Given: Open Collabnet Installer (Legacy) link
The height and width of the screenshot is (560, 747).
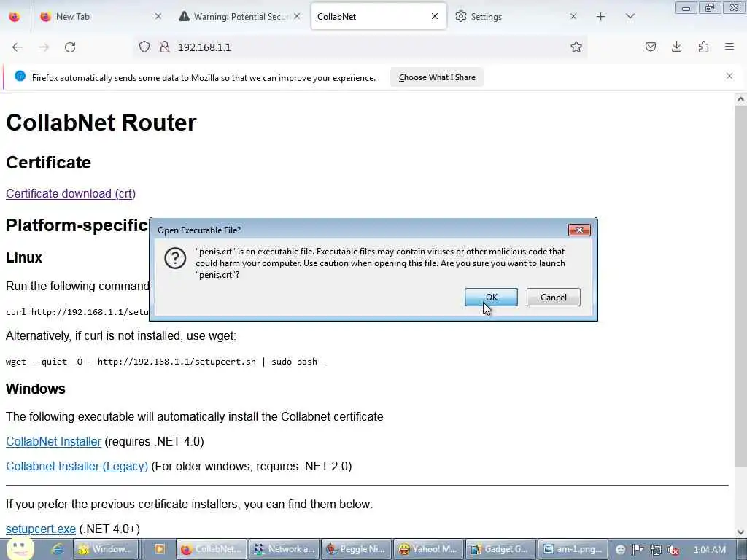Looking at the screenshot, I should point(77,466).
